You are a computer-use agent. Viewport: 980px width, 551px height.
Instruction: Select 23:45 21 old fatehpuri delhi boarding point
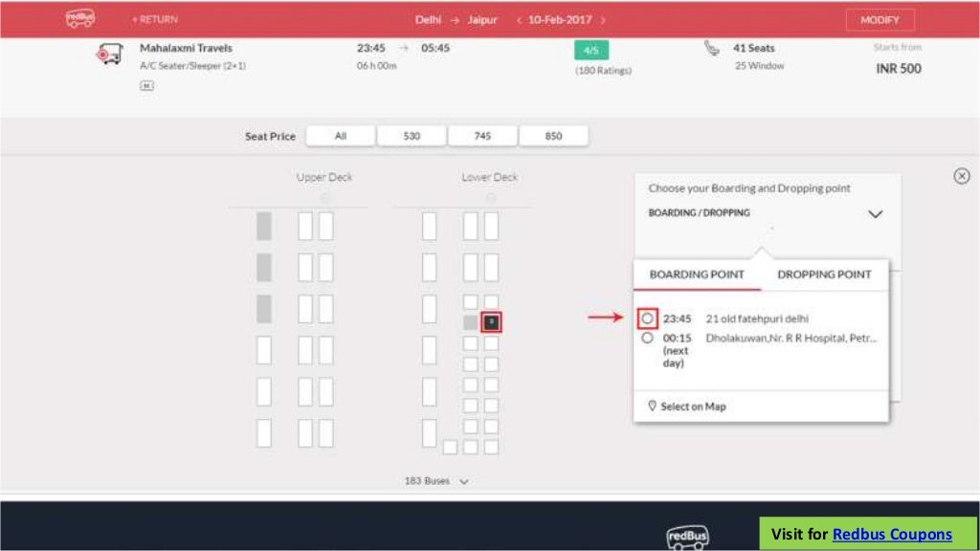647,319
